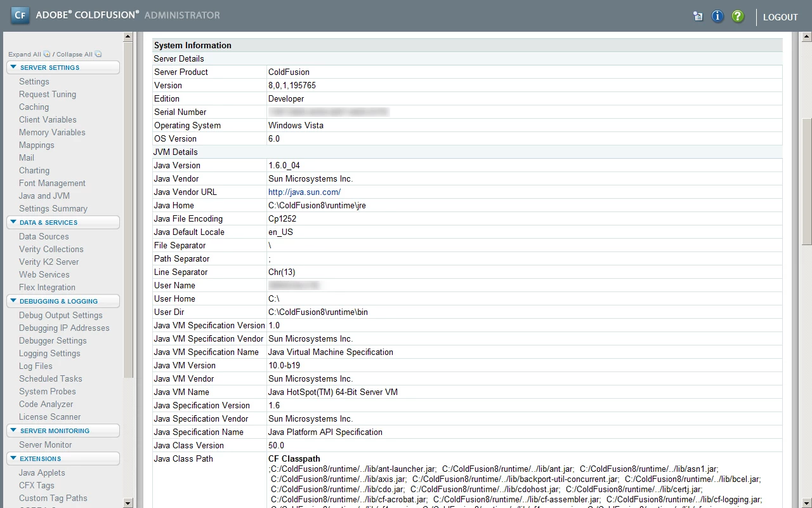The width and height of the screenshot is (812, 508).
Task: Open the Log Files page
Action: coord(36,366)
